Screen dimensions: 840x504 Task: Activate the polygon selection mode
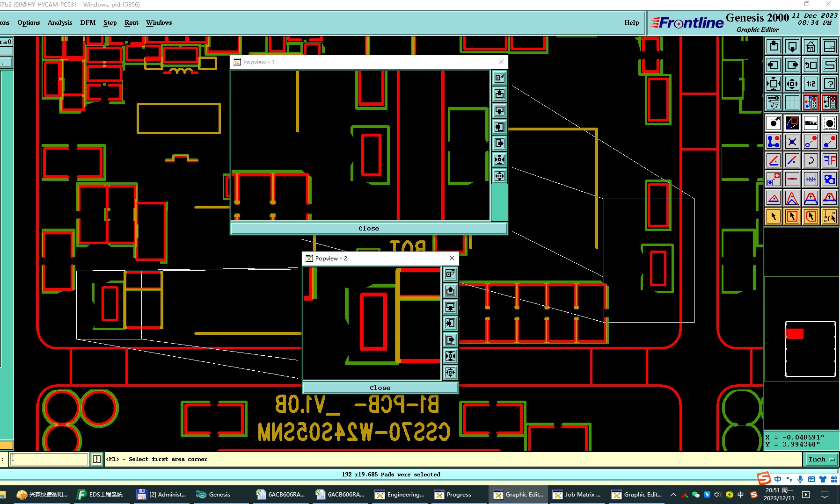click(x=811, y=216)
